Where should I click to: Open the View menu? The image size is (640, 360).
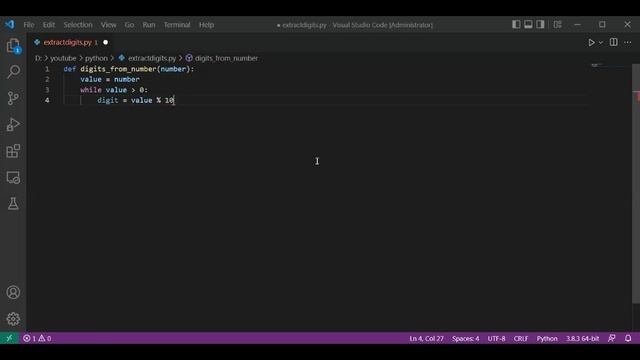pos(109,25)
